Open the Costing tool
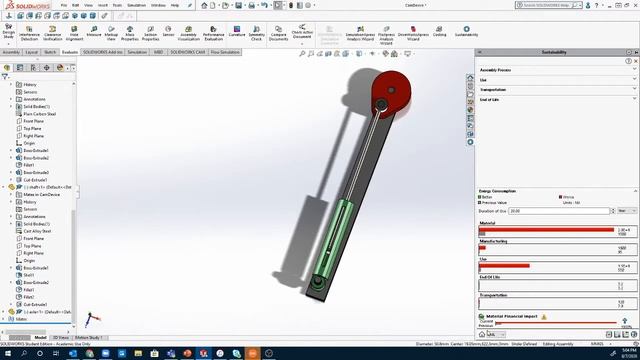This screenshot has height=360, width=640. click(x=439, y=31)
